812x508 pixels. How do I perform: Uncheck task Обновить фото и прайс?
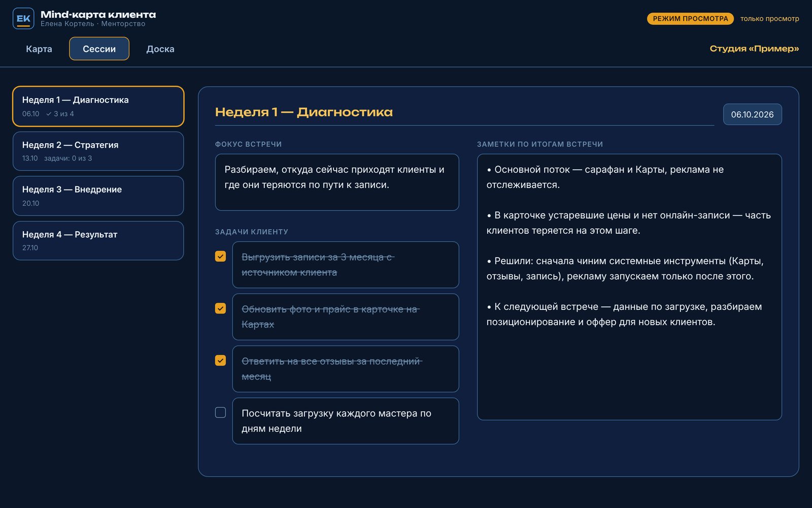[x=220, y=308]
